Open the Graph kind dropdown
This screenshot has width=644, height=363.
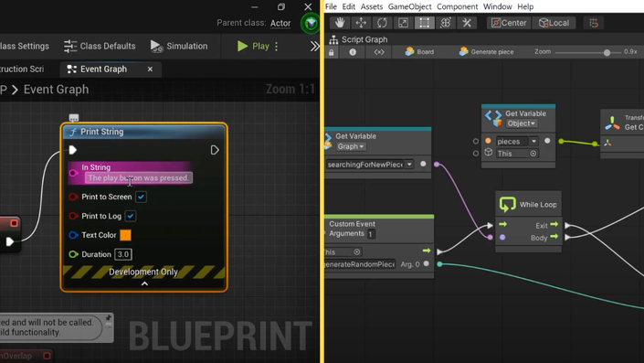coord(351,146)
